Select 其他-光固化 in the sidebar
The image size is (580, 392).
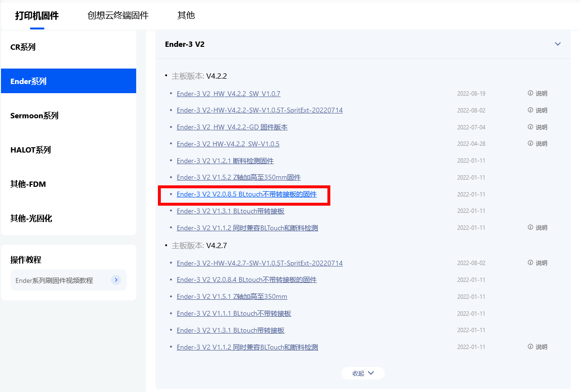point(69,219)
